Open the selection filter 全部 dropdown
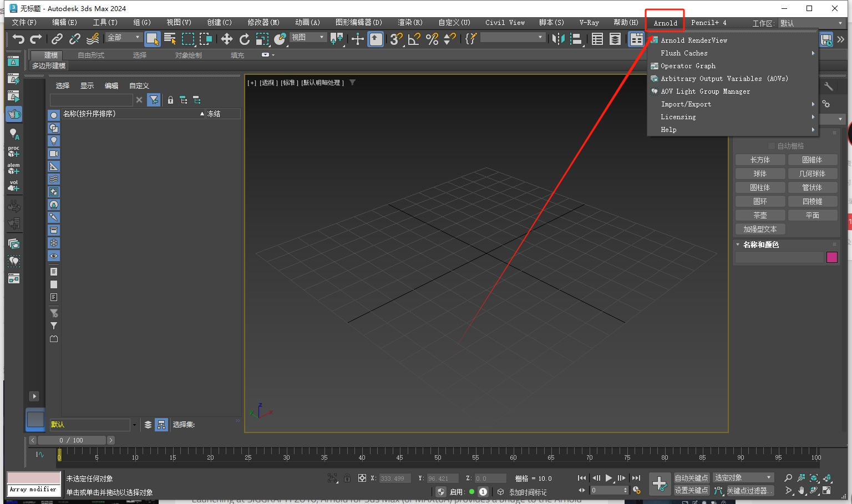This screenshot has height=504, width=852. [x=124, y=37]
